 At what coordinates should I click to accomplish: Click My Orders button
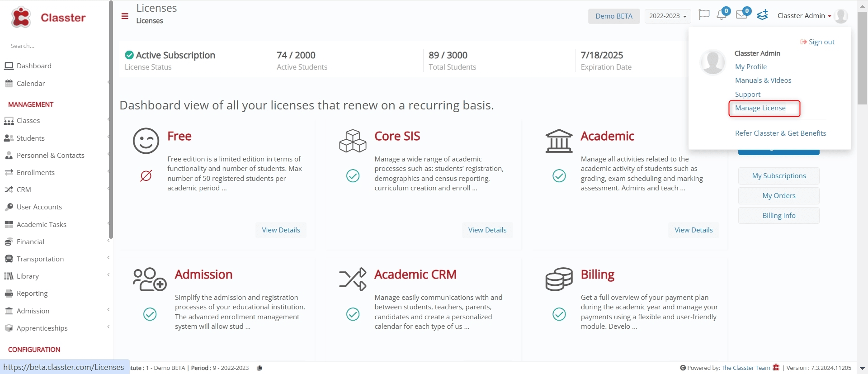[779, 196]
